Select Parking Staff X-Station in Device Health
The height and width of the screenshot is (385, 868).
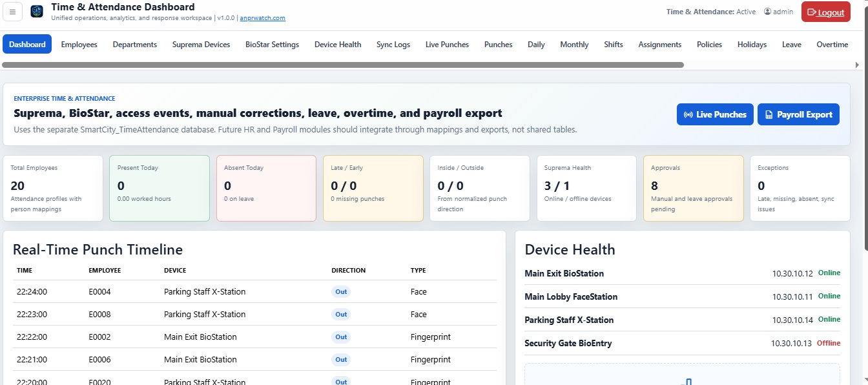tap(683, 320)
